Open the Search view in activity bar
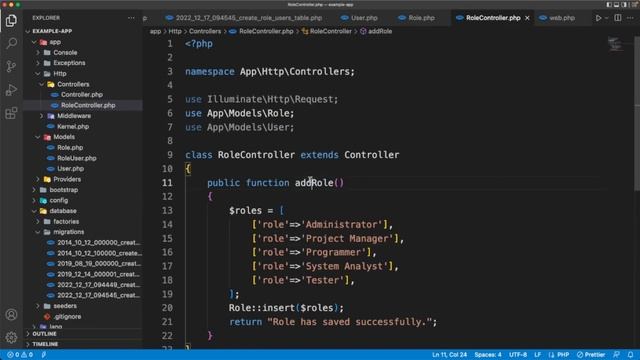 coord(11,43)
